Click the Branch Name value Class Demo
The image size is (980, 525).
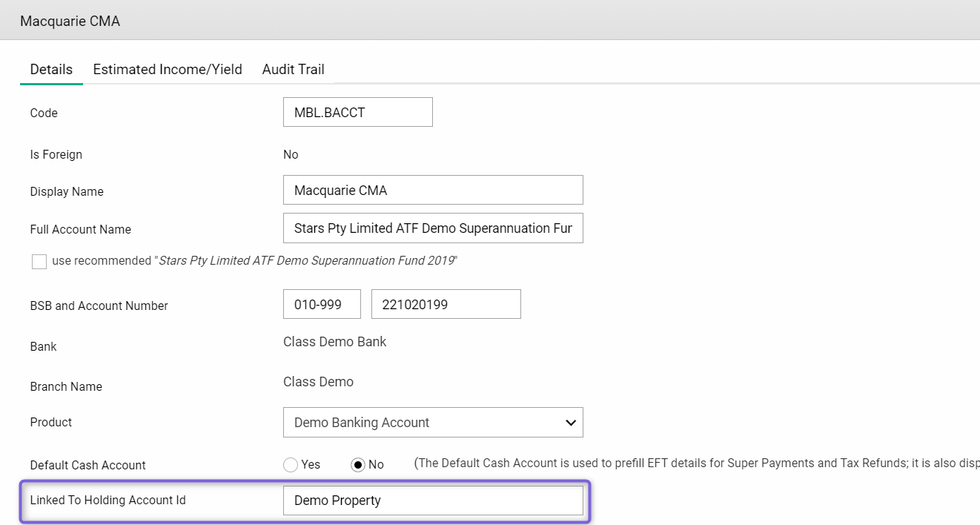318,382
